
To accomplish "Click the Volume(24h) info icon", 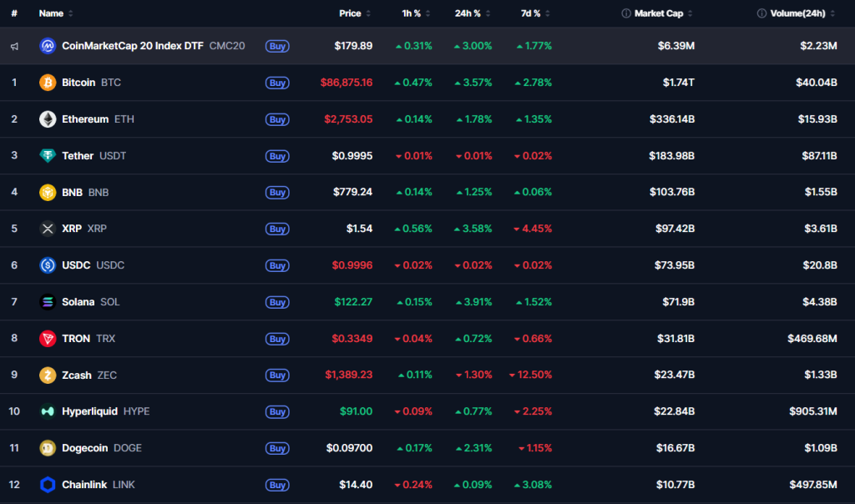I will tap(761, 13).
